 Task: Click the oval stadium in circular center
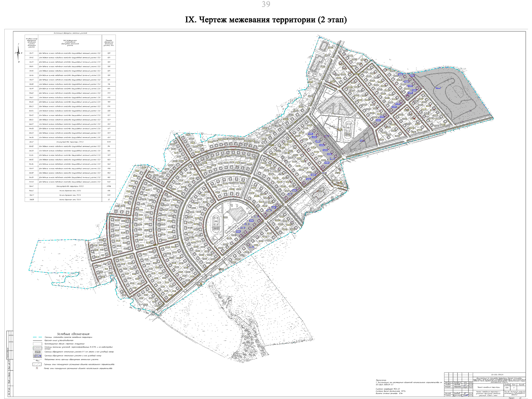[216, 222]
